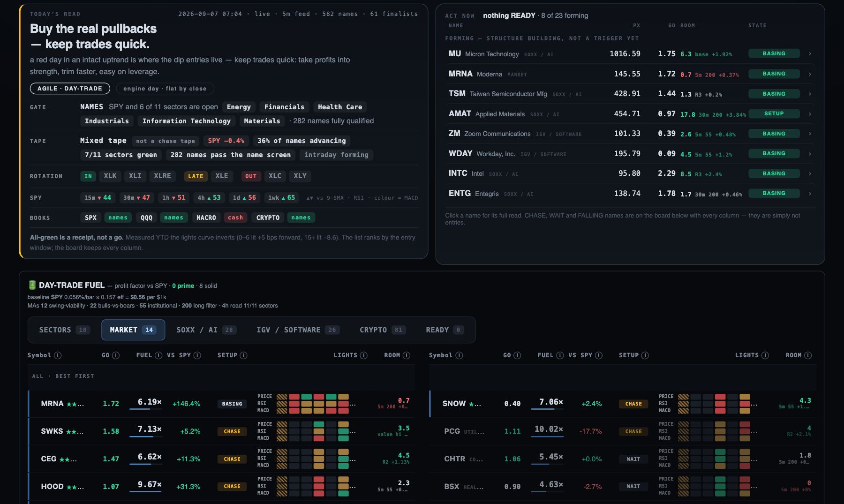
Task: Click the XLY rotation chip
Action: pos(300,176)
